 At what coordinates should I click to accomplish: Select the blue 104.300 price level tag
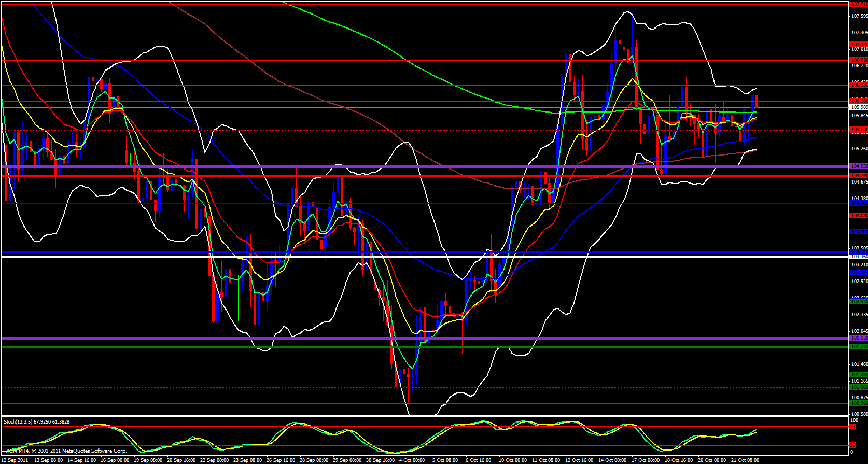pos(858,204)
